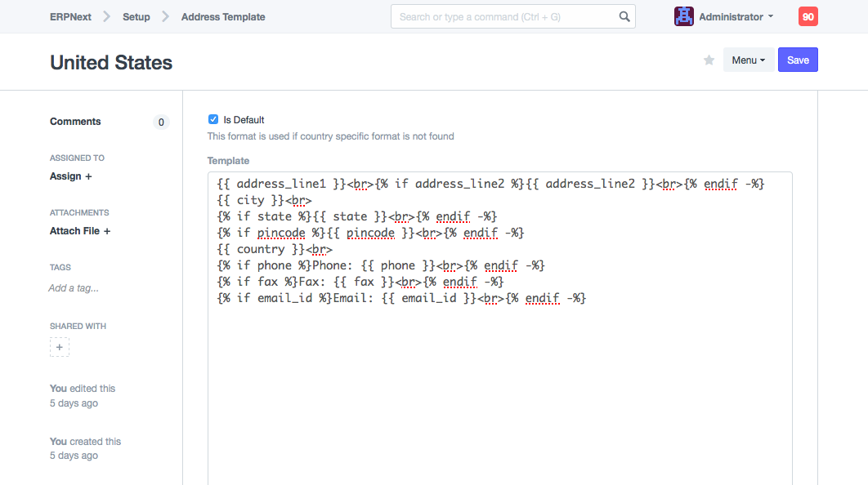Open Address Template breadcrumb
The image size is (868, 485).
coord(223,16)
